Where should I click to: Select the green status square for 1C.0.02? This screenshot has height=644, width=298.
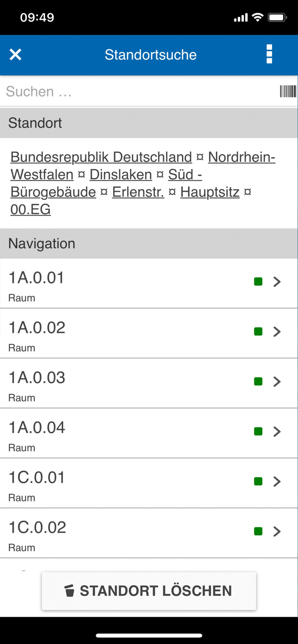point(258,531)
